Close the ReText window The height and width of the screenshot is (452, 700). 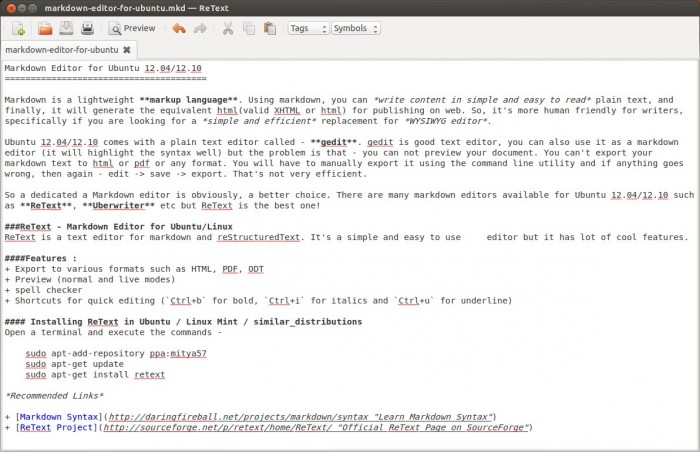(9, 7)
